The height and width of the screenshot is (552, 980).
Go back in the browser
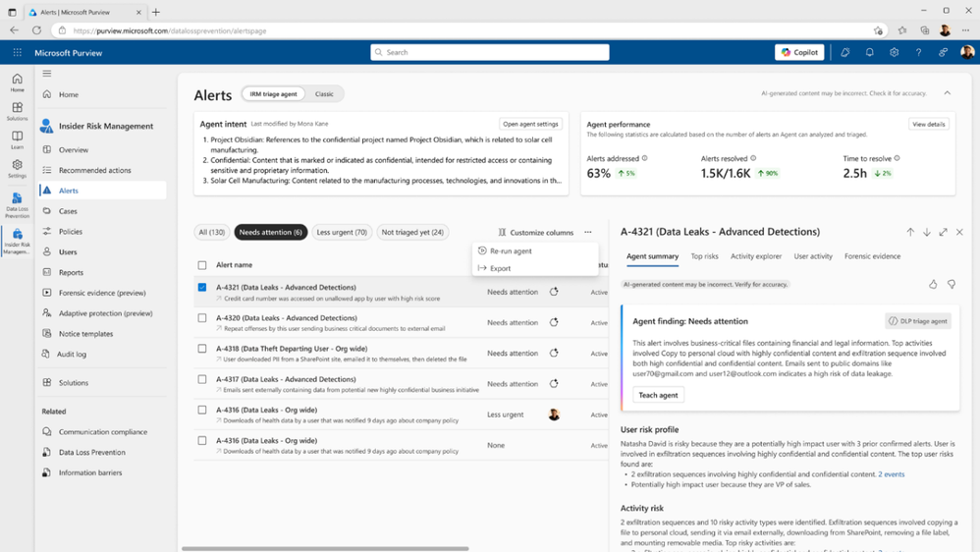pyautogui.click(x=14, y=30)
